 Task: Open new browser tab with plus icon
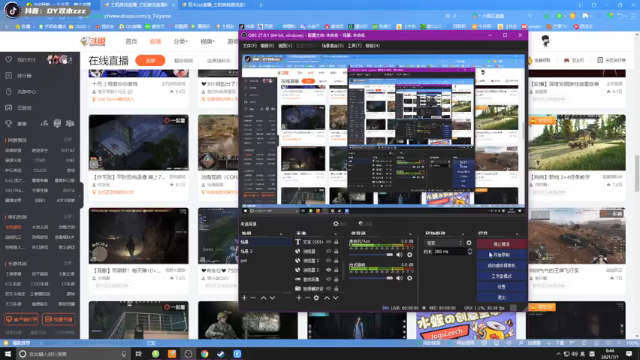[260, 5]
